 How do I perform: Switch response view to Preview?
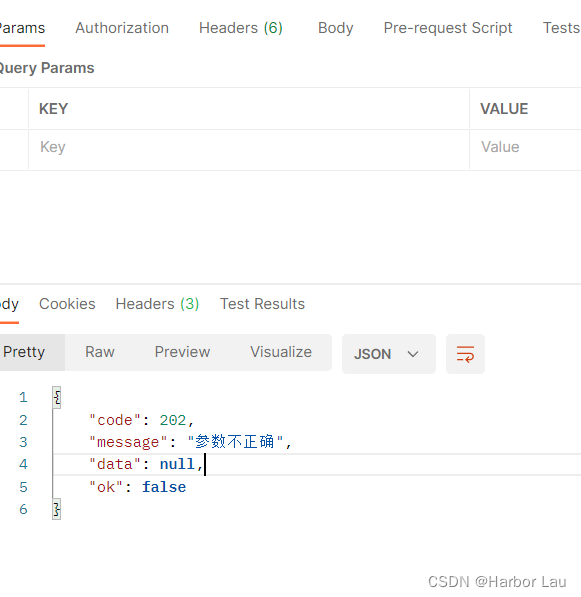click(x=182, y=352)
